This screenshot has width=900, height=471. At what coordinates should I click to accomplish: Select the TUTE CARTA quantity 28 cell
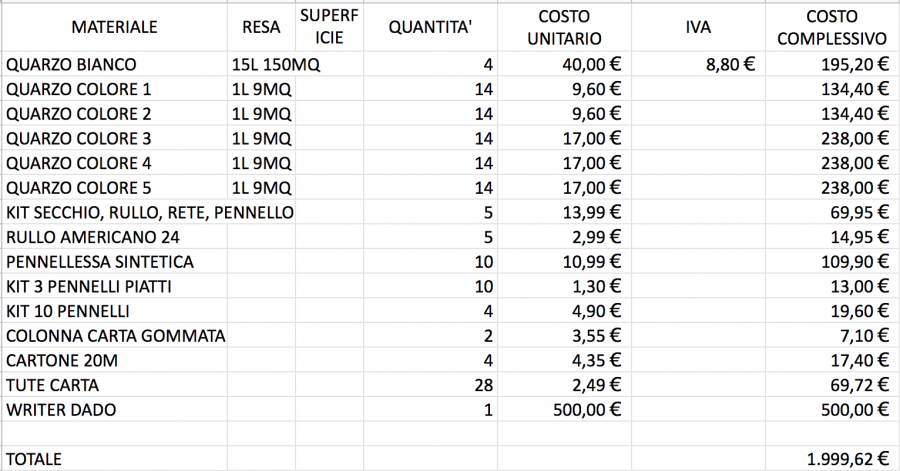(x=430, y=385)
